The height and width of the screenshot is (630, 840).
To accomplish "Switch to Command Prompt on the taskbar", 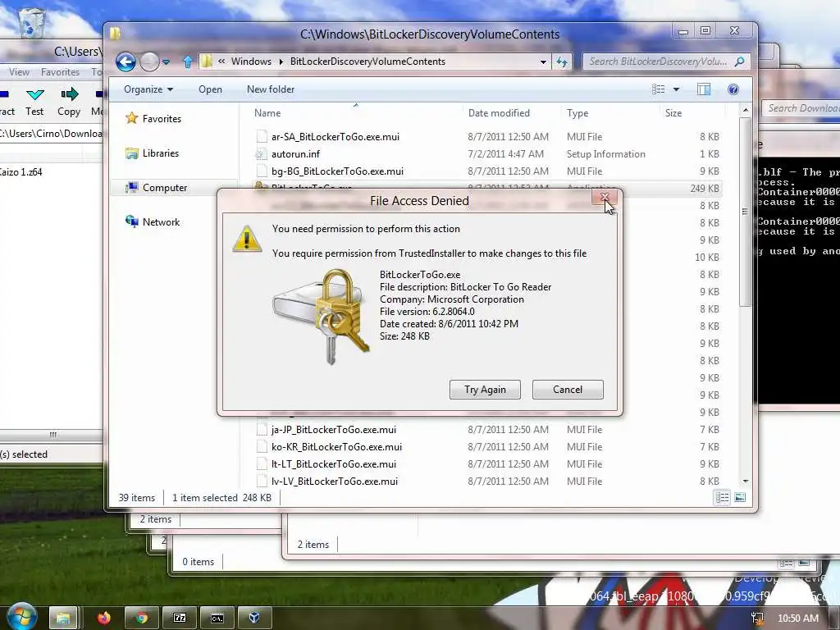I will coord(217,619).
